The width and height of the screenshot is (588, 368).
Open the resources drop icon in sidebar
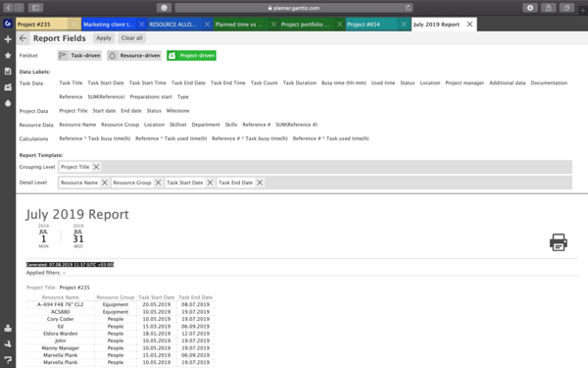pyautogui.click(x=8, y=103)
